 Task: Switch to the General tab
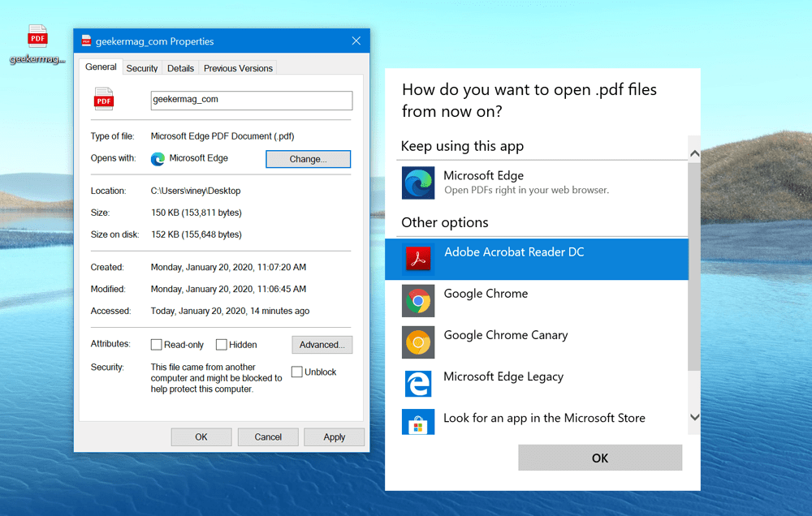click(x=101, y=67)
